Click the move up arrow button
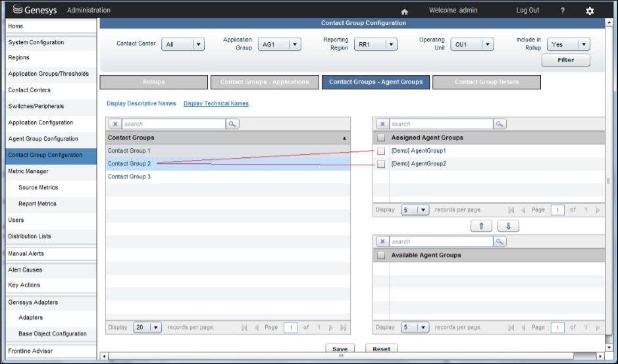This screenshot has height=364, width=618. tap(481, 226)
